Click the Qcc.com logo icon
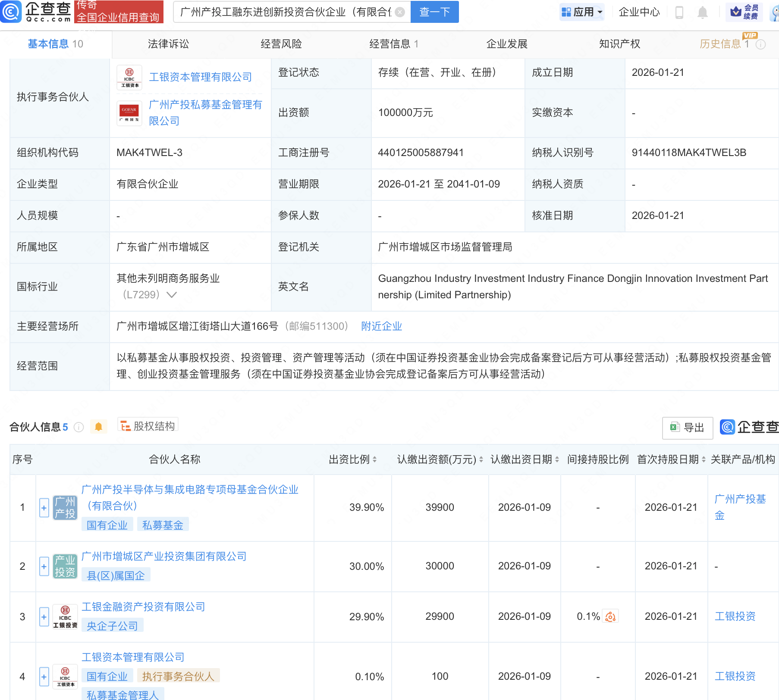779x700 pixels. click(11, 12)
